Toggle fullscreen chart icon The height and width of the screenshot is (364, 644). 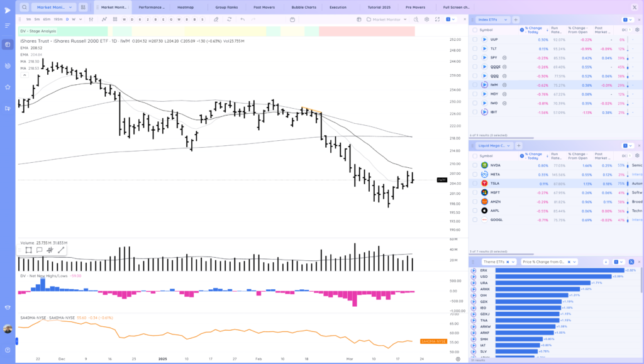[x=438, y=19]
